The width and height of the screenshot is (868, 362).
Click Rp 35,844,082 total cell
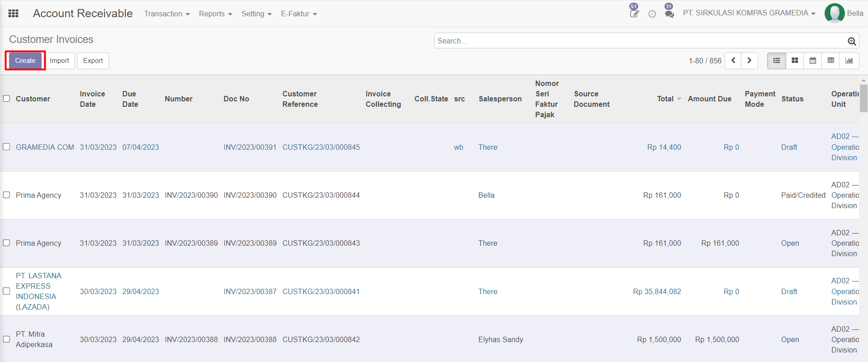[657, 291]
